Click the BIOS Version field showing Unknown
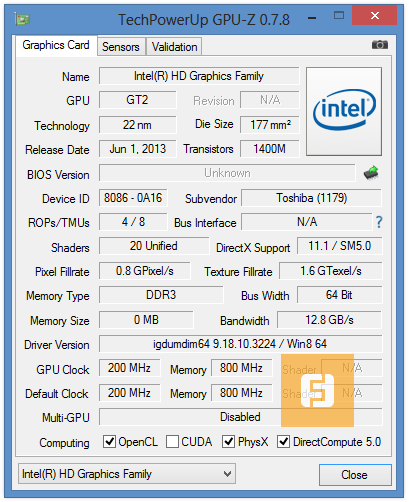 [x=227, y=173]
